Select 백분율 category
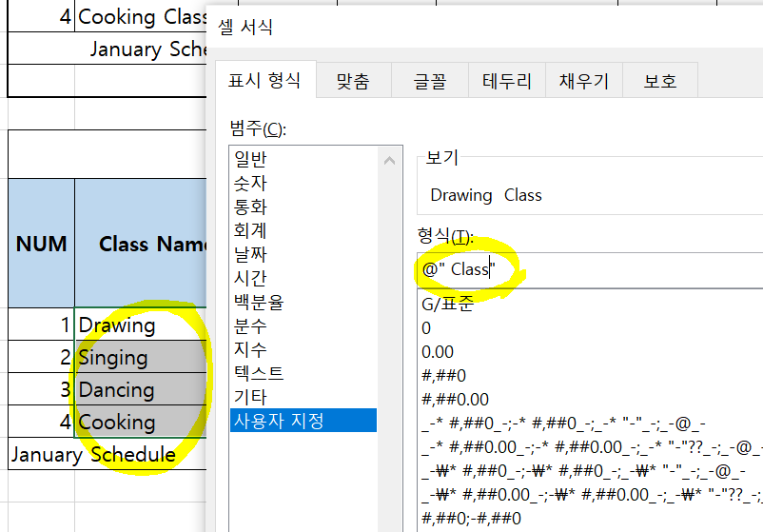The height and width of the screenshot is (532, 763). click(303, 302)
